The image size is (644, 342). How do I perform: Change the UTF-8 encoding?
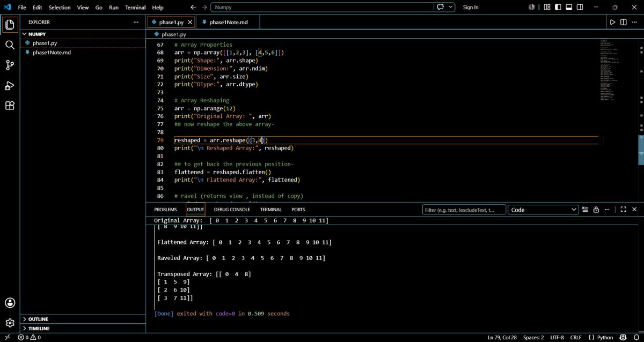(558, 338)
